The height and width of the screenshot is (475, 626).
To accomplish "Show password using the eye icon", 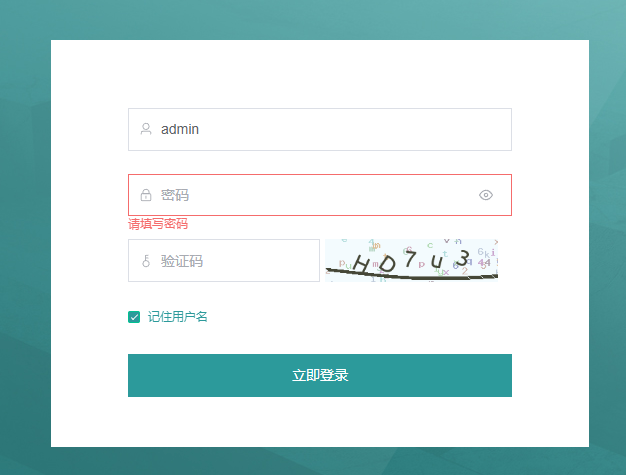I will pyautogui.click(x=485, y=195).
